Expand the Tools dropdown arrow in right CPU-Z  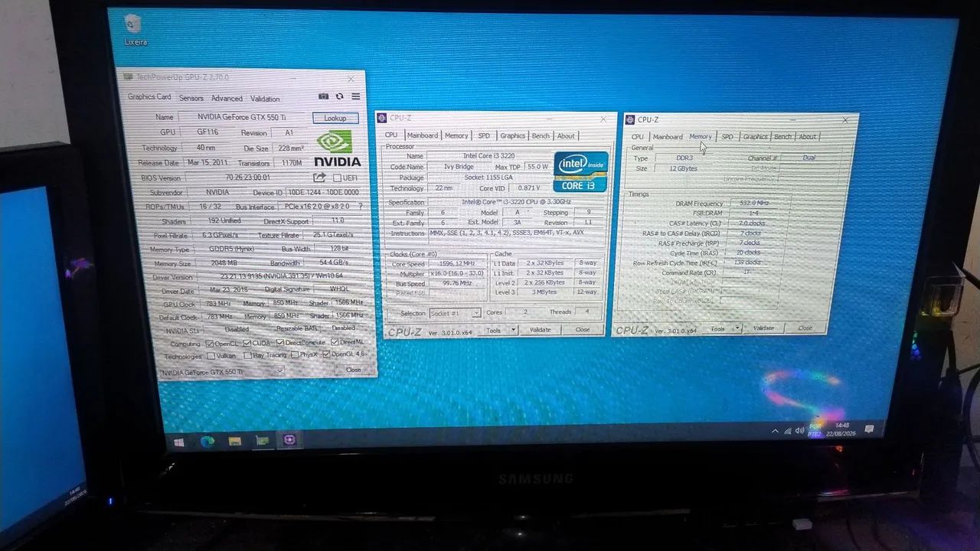point(737,328)
